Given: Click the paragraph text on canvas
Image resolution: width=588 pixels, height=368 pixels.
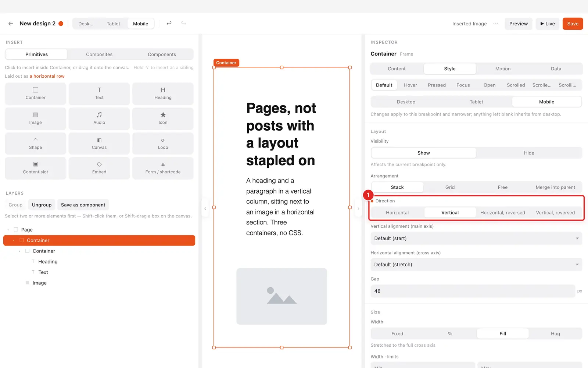Looking at the screenshot, I should [x=281, y=207].
